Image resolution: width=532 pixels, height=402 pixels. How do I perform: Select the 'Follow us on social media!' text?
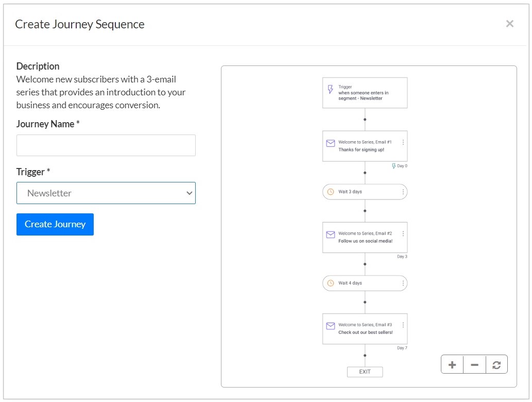(365, 241)
